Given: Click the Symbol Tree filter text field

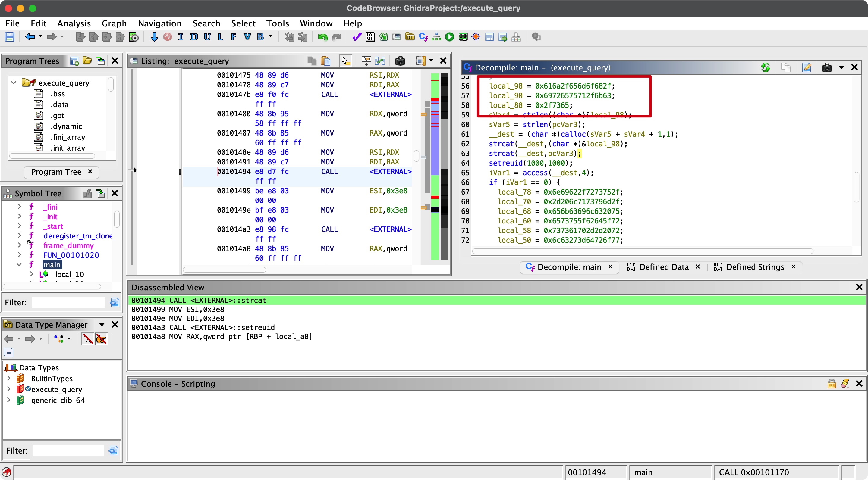Looking at the screenshot, I should coord(68,302).
